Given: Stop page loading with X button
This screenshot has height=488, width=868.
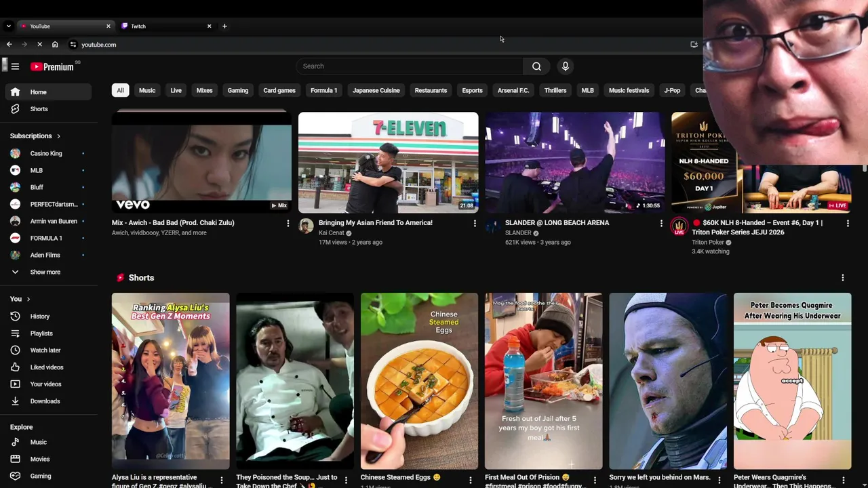Looking at the screenshot, I should pos(39,45).
